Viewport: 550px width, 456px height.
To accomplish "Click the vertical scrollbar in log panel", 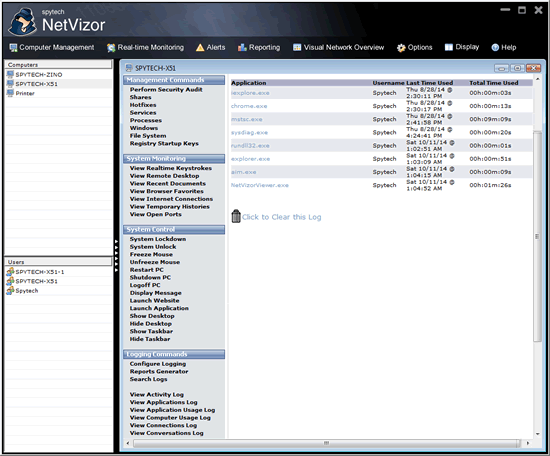I will [x=537, y=236].
